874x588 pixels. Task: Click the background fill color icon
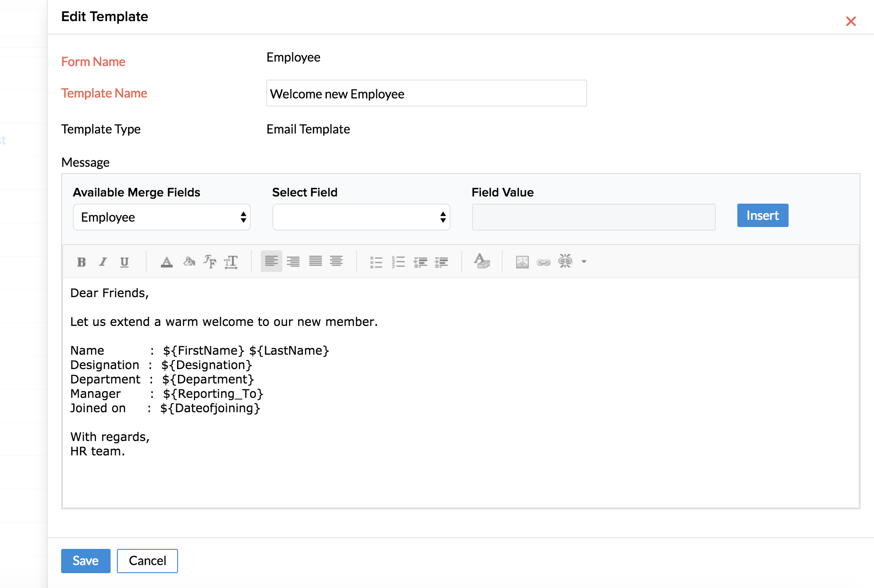189,261
